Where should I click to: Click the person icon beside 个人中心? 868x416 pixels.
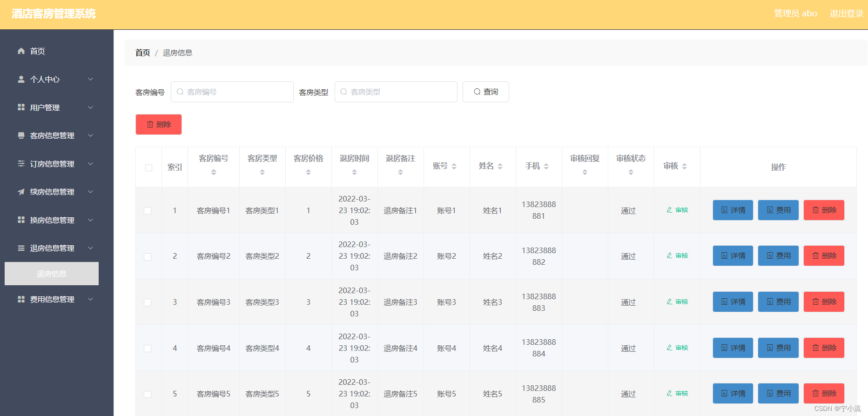tap(21, 79)
